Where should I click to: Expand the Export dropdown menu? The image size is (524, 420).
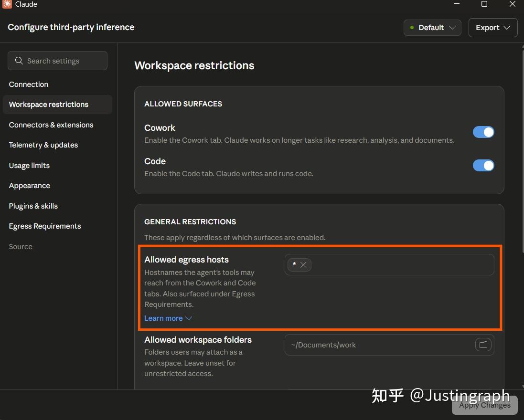coord(493,27)
